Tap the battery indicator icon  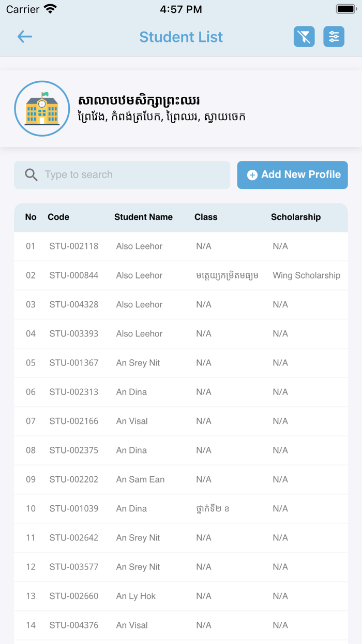coord(345,9)
